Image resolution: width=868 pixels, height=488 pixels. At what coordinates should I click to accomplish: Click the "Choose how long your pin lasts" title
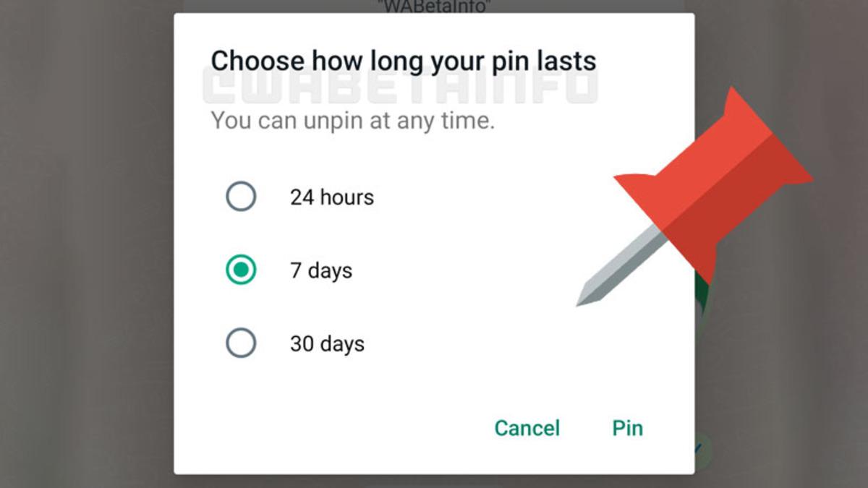pos(403,60)
